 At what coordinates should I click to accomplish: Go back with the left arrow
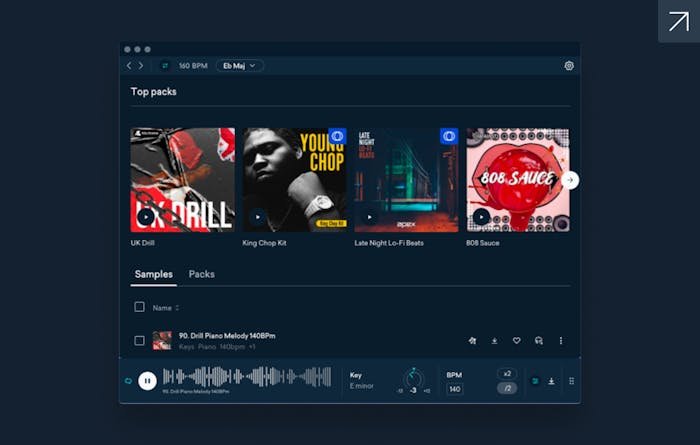(x=129, y=66)
